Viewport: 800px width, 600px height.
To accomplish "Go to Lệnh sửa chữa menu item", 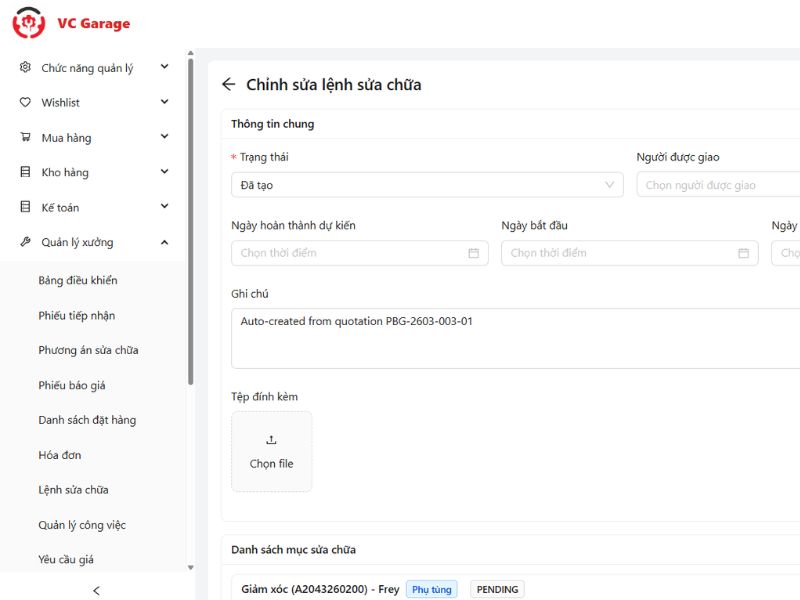I will [x=73, y=490].
